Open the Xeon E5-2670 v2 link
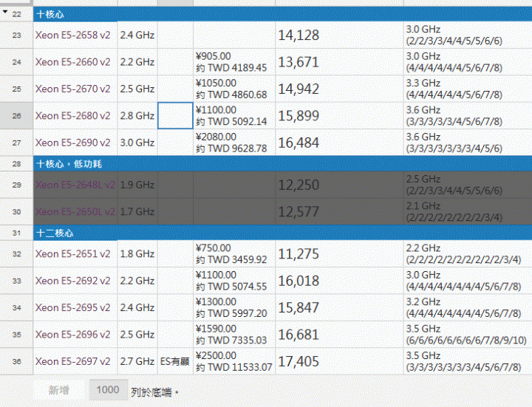This screenshot has height=407, width=532. coord(73,89)
